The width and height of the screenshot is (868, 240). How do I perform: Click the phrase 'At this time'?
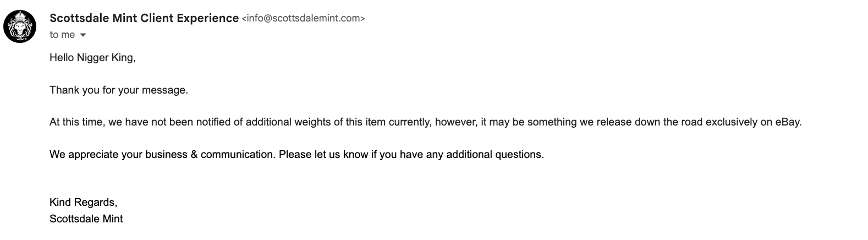[76, 122]
